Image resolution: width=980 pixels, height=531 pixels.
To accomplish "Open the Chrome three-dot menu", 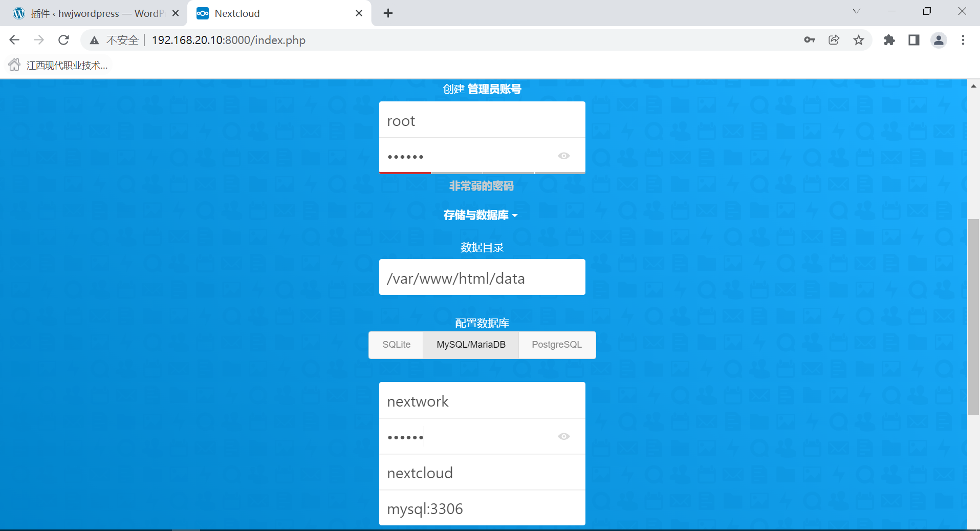I will pyautogui.click(x=963, y=40).
